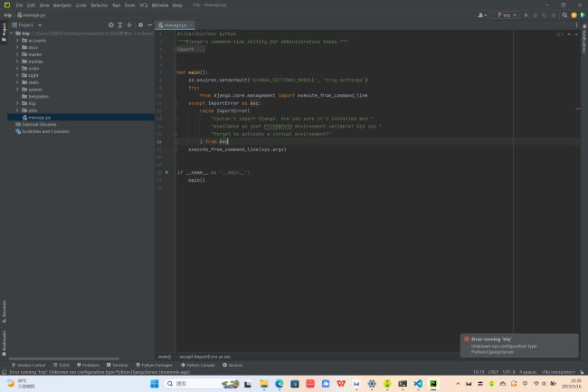588x392 pixels.
Task: Open the Python Console tool window
Action: tap(200, 365)
